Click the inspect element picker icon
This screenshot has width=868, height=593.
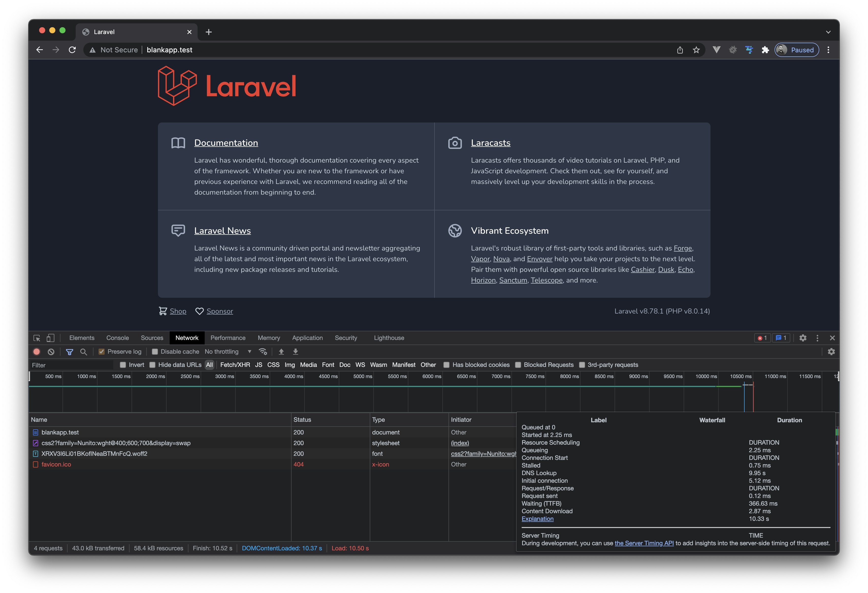pyautogui.click(x=37, y=338)
